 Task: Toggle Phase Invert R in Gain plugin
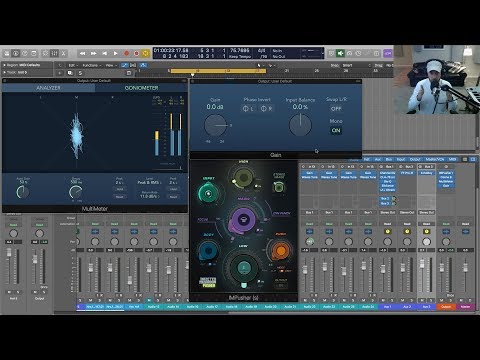266,108
